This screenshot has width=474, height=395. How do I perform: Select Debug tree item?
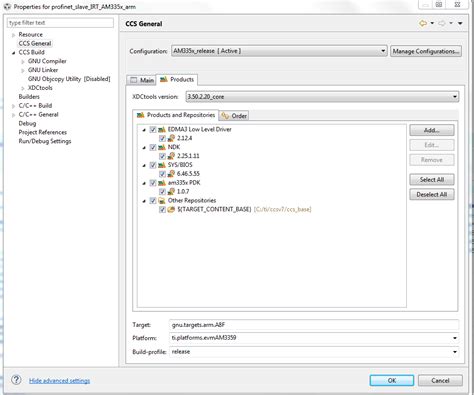pos(27,123)
